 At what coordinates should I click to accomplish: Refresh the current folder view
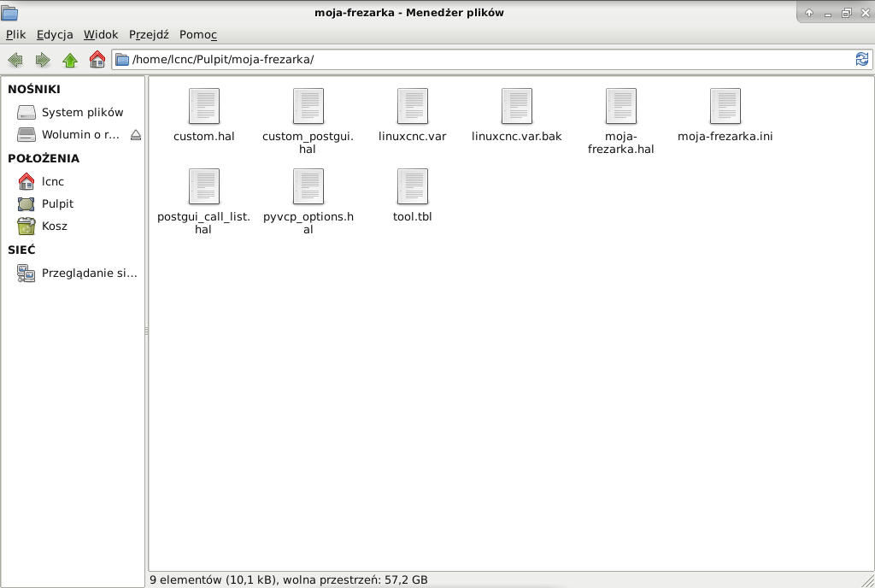tap(862, 60)
